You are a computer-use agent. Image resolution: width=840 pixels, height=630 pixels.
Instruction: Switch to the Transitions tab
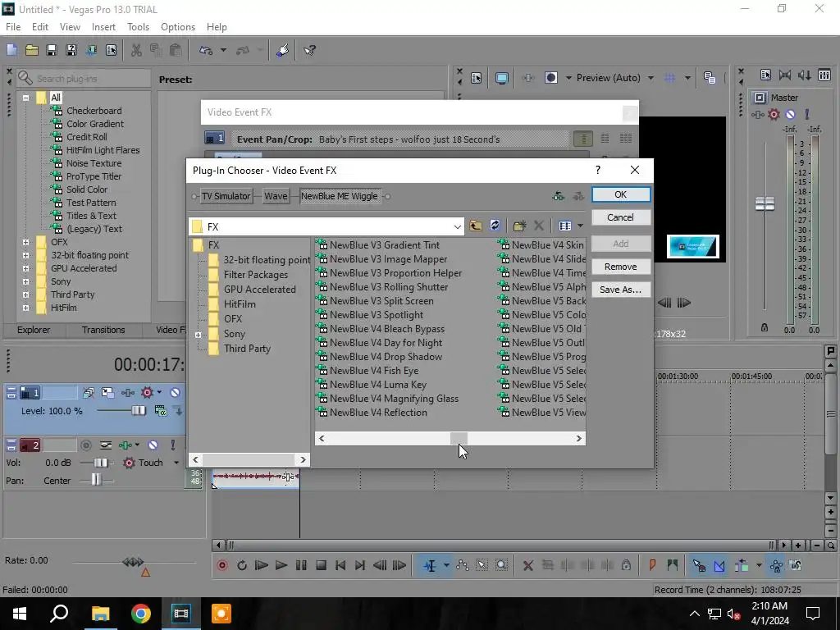103,330
